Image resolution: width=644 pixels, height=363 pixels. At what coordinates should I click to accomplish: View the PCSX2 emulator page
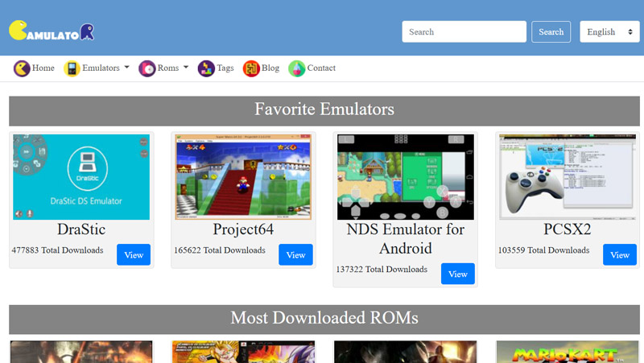[620, 254]
